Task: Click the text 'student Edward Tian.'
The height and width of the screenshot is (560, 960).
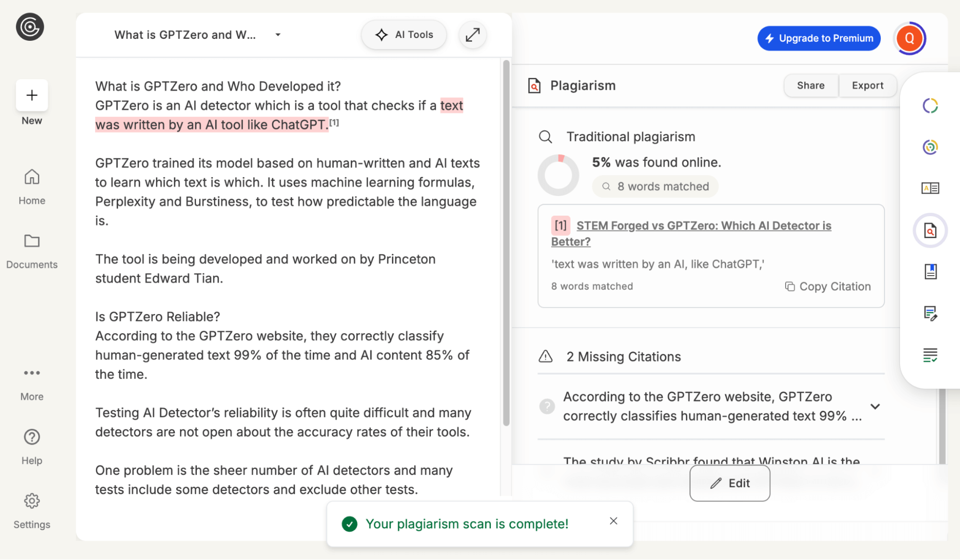Action: [159, 279]
